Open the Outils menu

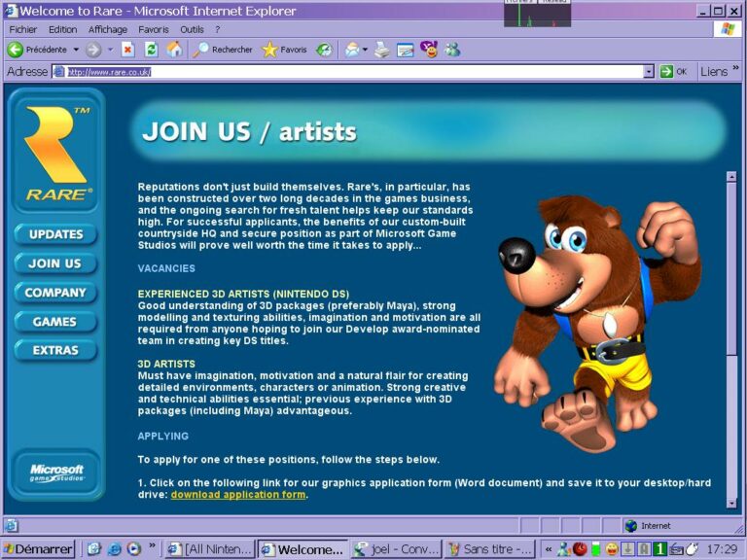pyautogui.click(x=192, y=29)
